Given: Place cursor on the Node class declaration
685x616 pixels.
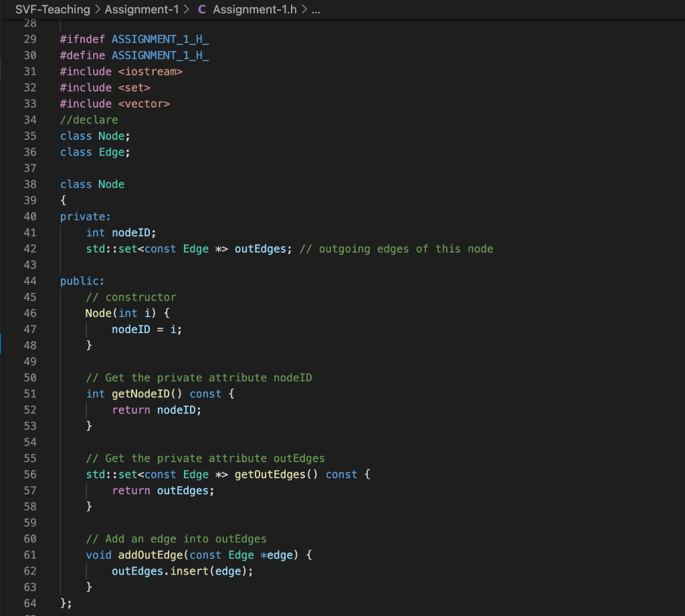Looking at the screenshot, I should point(111,184).
